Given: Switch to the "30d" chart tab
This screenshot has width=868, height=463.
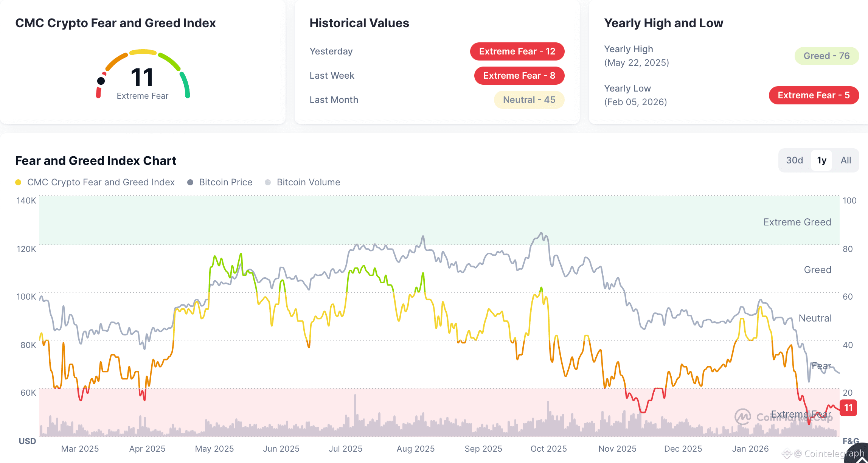Looking at the screenshot, I should (x=795, y=160).
